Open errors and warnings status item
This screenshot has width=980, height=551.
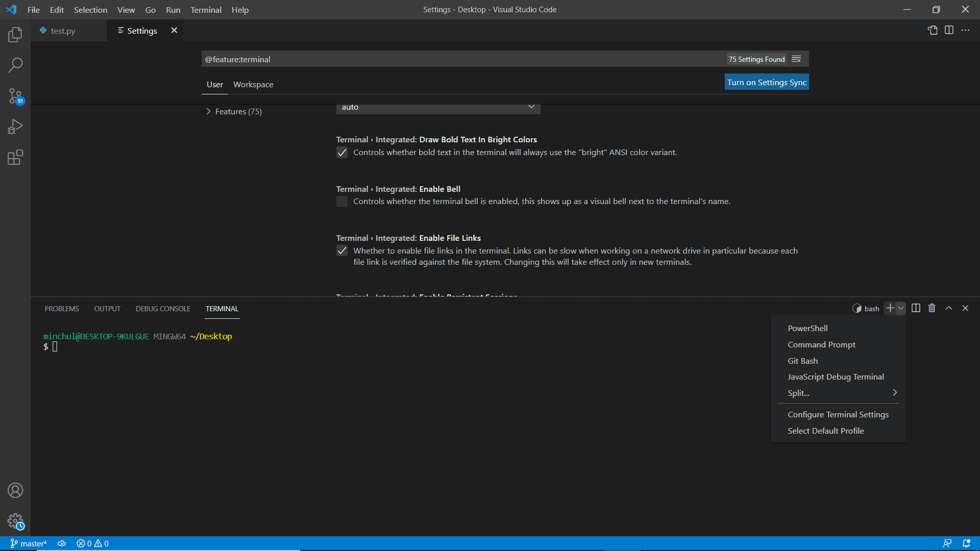pyautogui.click(x=92, y=543)
